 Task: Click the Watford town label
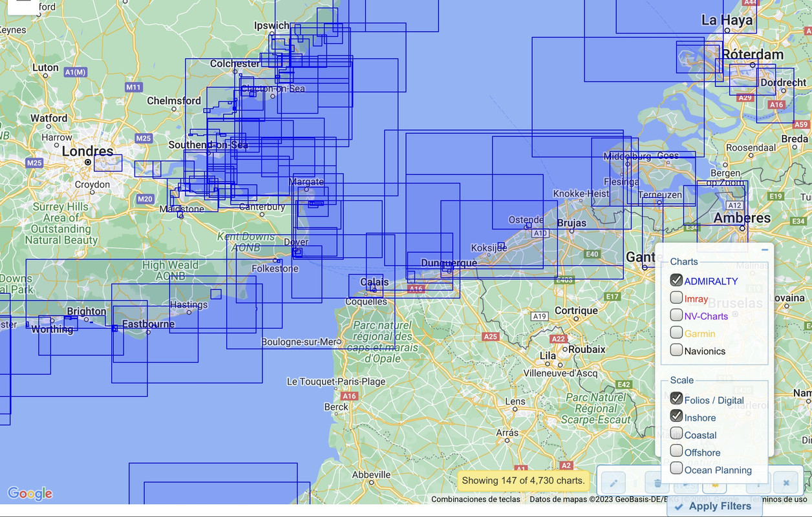click(x=48, y=118)
